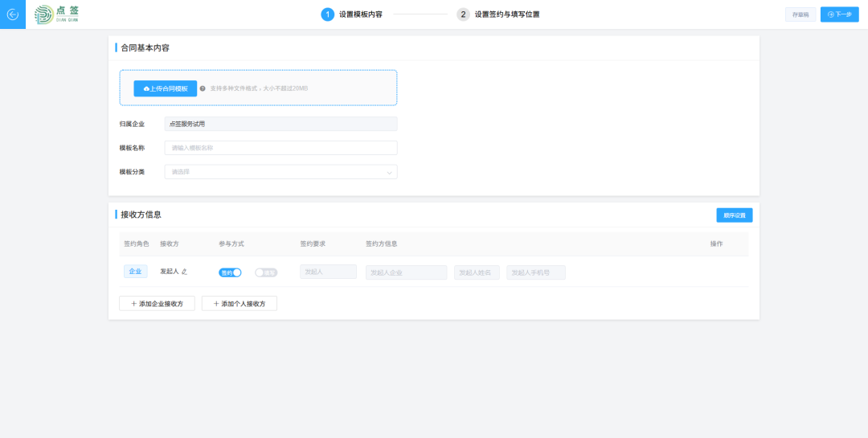Focus the 模板名称 input field
Screen dimensions: 868x438
click(x=280, y=148)
